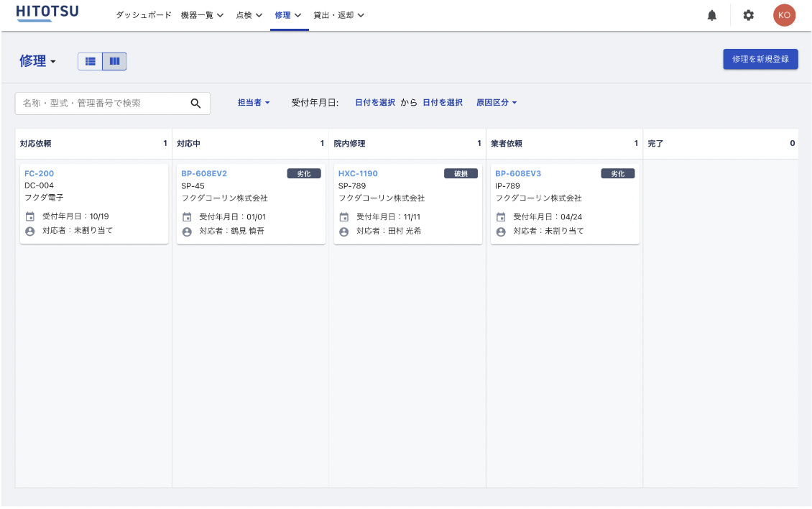
Task: Click 修理を新規登録 button
Action: (x=760, y=59)
